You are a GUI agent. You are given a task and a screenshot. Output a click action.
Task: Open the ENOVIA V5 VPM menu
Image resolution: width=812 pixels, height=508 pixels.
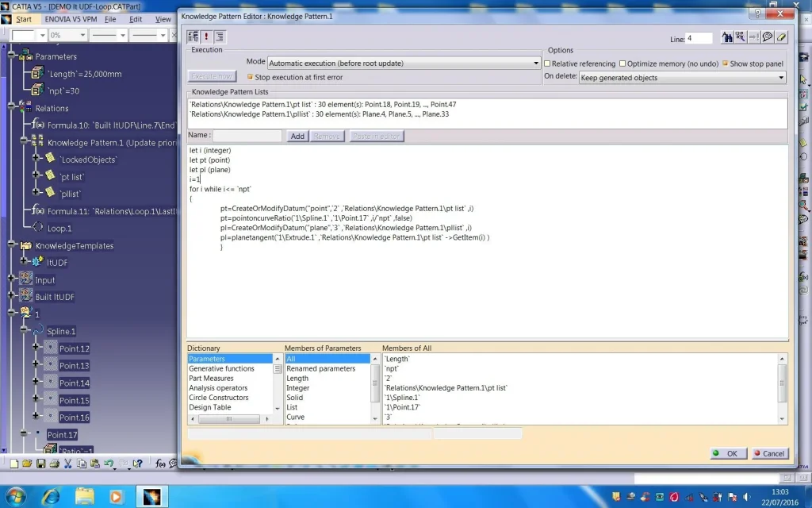pyautogui.click(x=71, y=19)
